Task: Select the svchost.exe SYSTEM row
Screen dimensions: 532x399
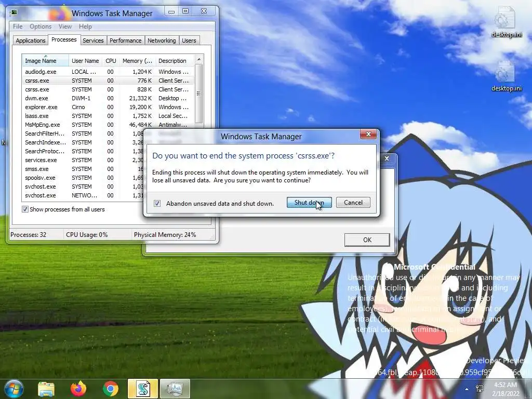Action: click(x=83, y=187)
